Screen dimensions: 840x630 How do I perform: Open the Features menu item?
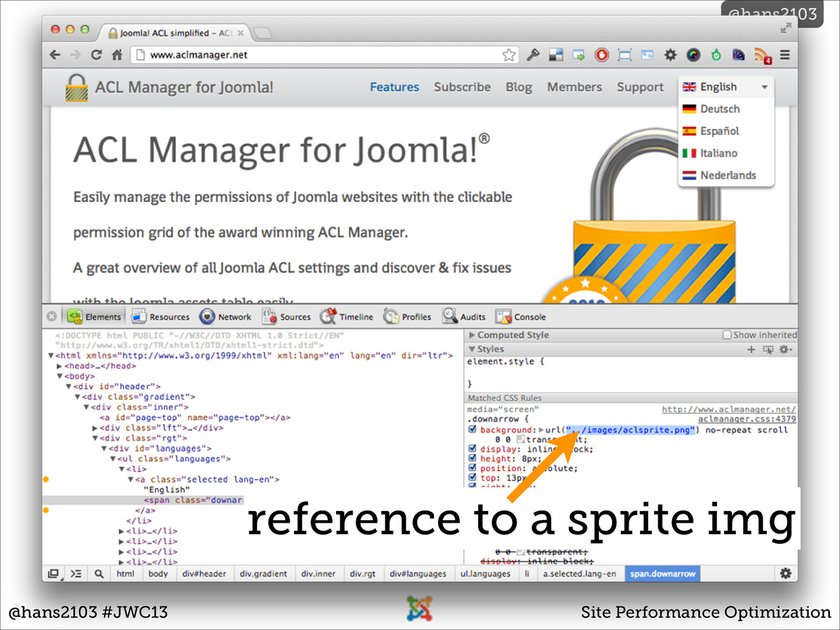pos(394,87)
